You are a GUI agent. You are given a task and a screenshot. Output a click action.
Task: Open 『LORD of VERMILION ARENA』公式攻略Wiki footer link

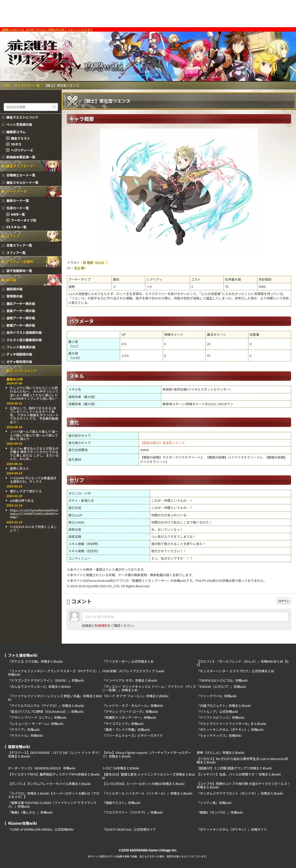pyautogui.click(x=41, y=830)
